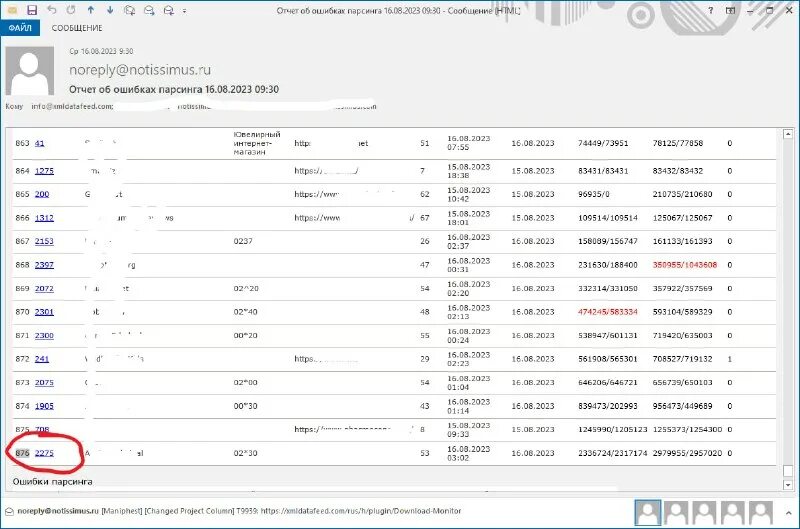
Task: Click the message date Ср 16.08.2023 9:30
Action: (101, 51)
